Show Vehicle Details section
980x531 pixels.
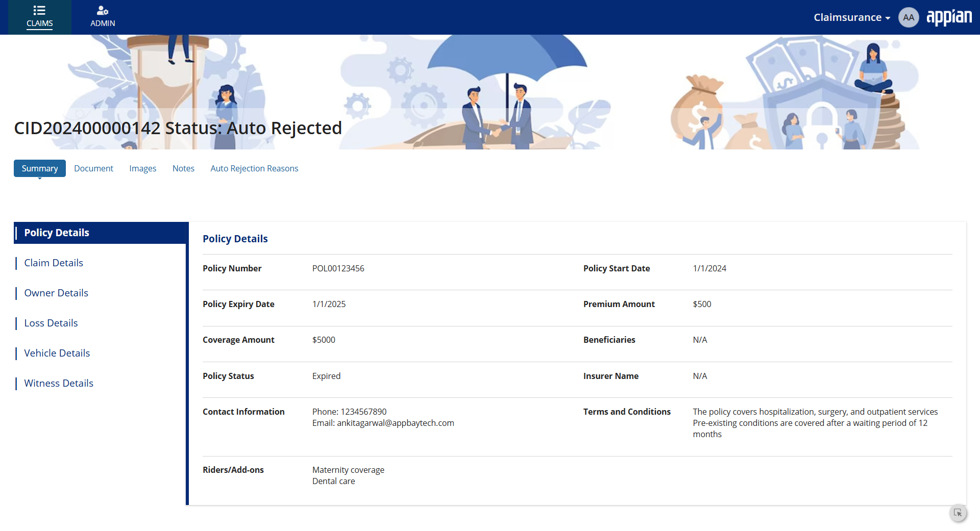[x=57, y=353]
